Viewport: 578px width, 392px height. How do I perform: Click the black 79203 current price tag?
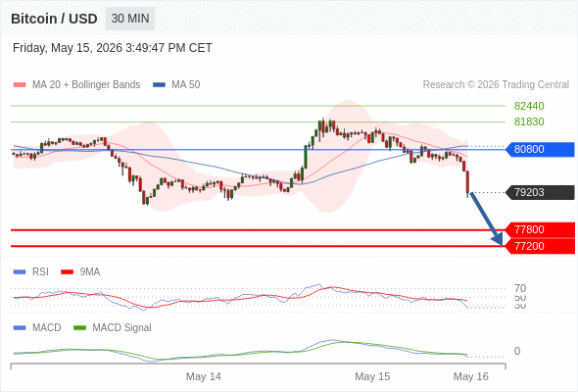point(540,192)
